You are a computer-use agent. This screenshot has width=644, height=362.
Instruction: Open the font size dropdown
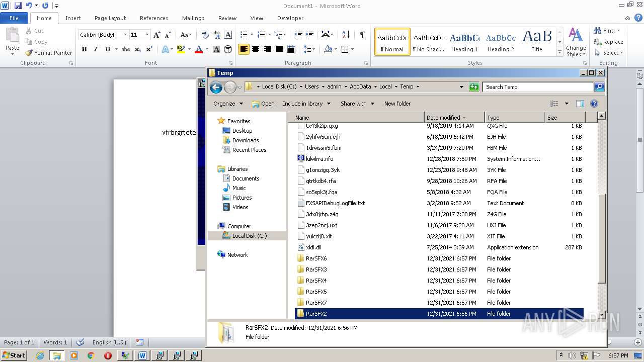(147, 35)
